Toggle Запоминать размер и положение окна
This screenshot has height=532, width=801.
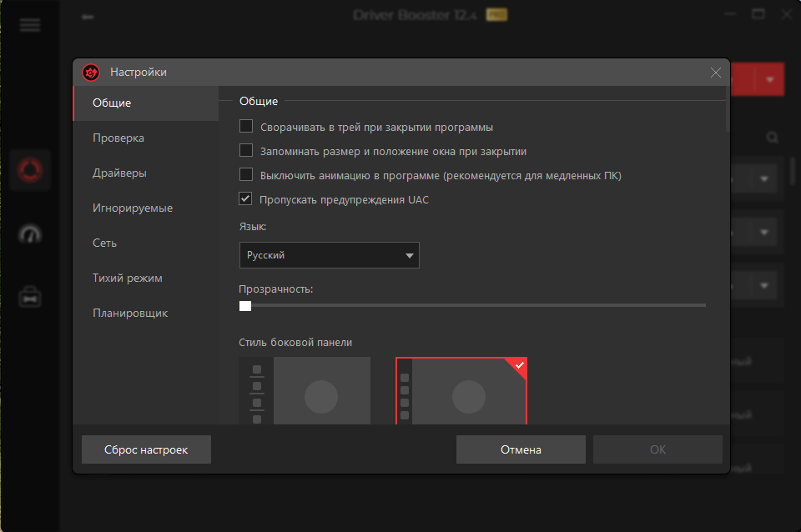coord(246,150)
